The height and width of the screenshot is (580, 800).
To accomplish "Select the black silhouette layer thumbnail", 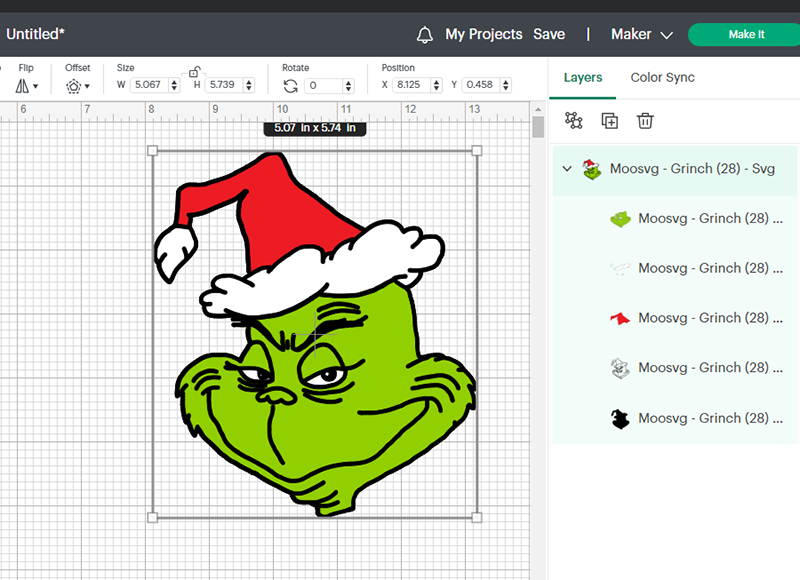I will pyautogui.click(x=620, y=418).
